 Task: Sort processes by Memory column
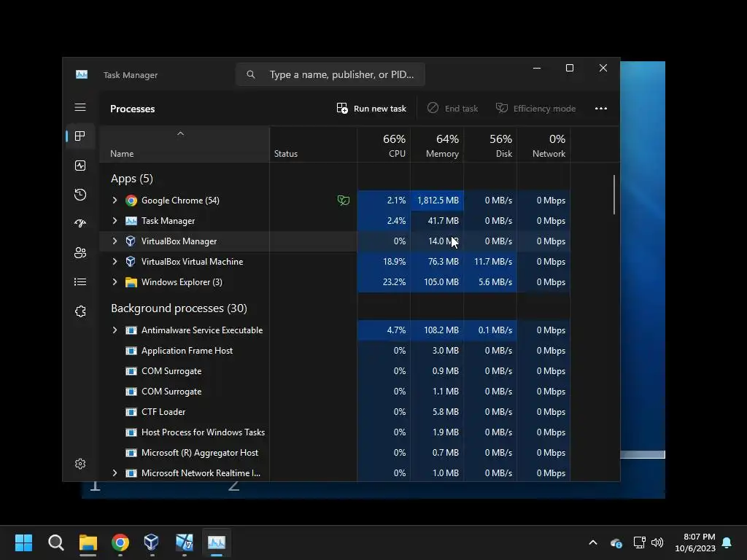(438, 145)
